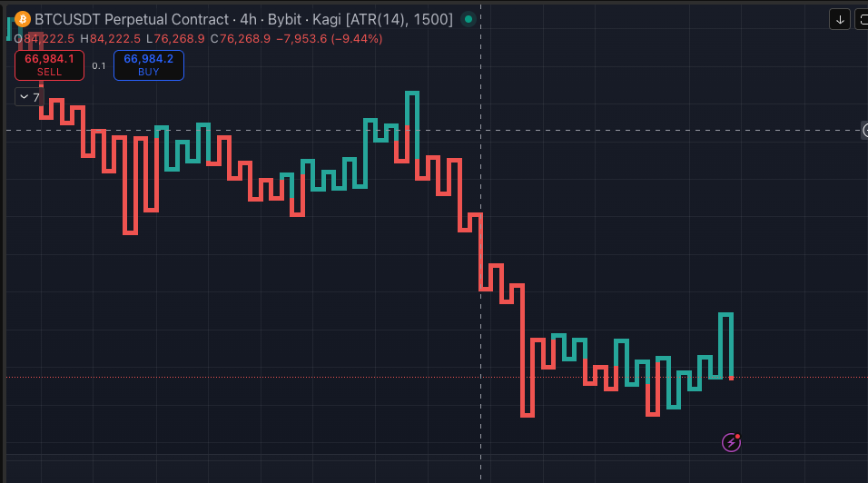Screen dimensions: 868x483
Task: Click the High value 84,222.5
Action: pyautogui.click(x=114, y=38)
